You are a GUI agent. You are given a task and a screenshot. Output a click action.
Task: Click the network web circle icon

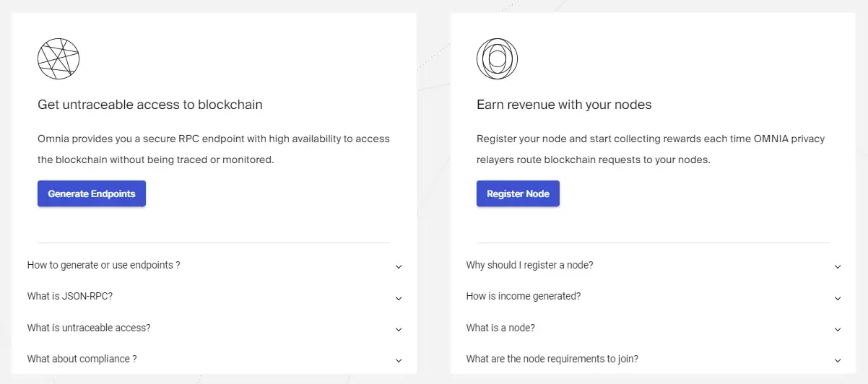coord(58,58)
